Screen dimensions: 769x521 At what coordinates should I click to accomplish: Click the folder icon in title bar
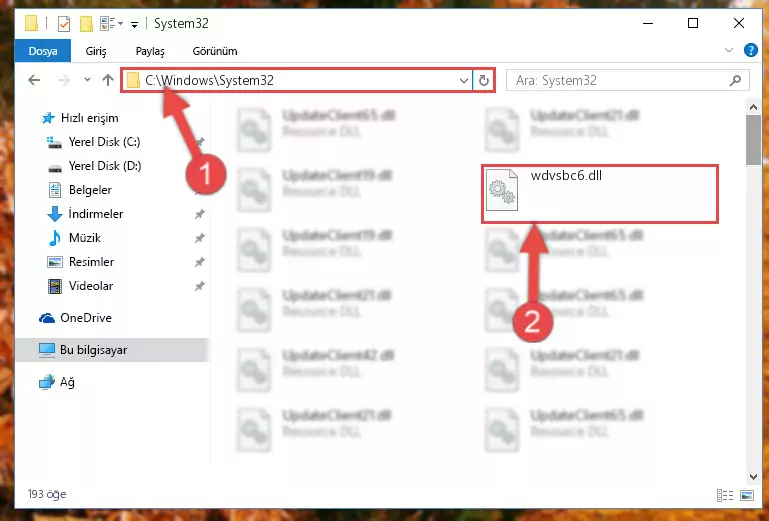tap(31, 23)
